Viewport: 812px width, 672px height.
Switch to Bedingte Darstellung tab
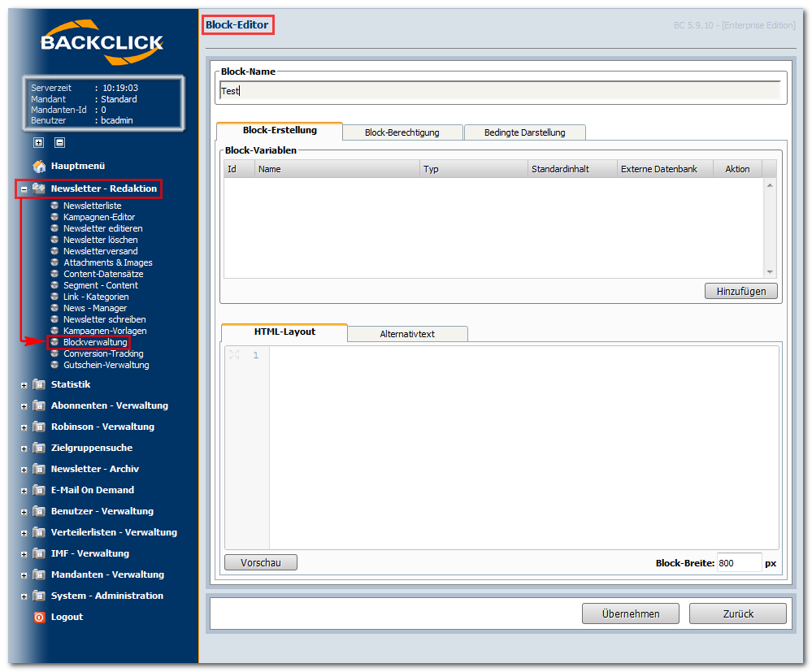tap(524, 132)
